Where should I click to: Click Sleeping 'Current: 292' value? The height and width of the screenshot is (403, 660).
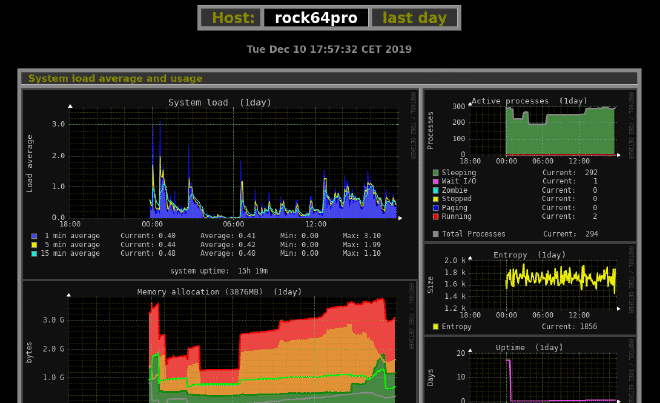click(x=570, y=173)
